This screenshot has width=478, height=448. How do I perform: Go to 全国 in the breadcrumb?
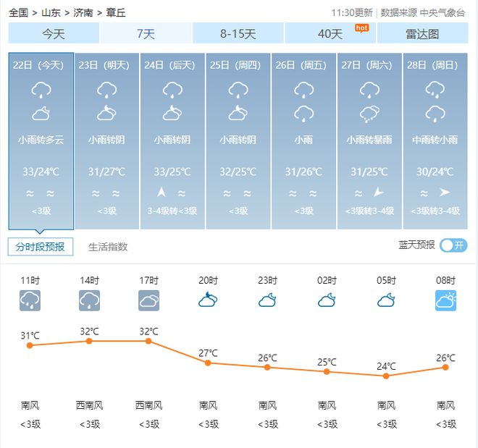pyautogui.click(x=18, y=12)
